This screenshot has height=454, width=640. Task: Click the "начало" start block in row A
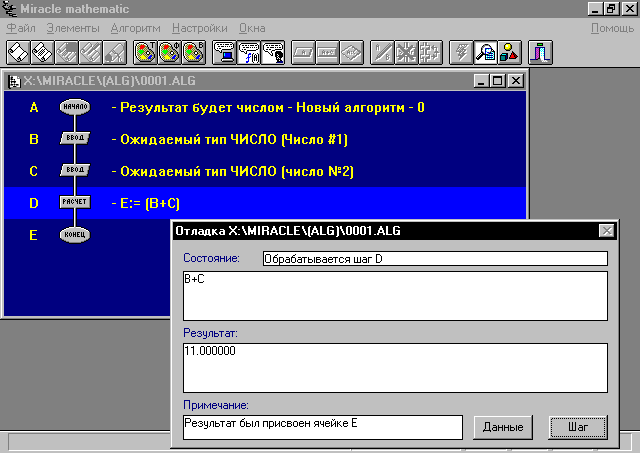75,106
